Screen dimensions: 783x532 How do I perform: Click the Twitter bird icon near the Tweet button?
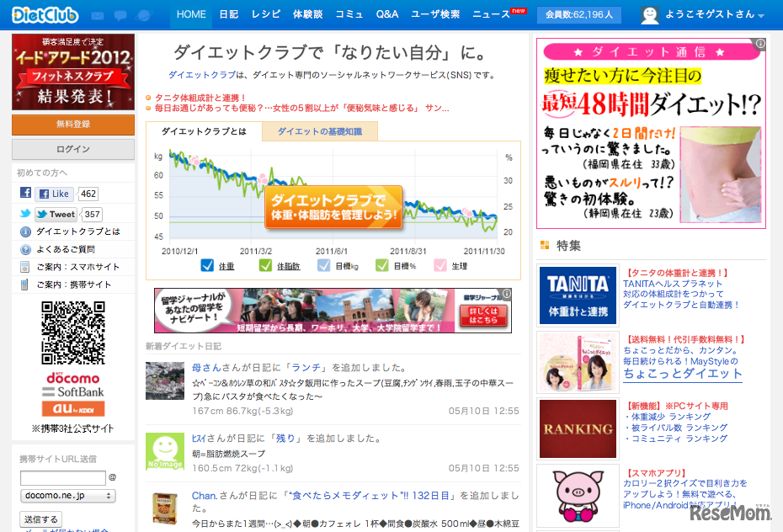[x=25, y=215]
